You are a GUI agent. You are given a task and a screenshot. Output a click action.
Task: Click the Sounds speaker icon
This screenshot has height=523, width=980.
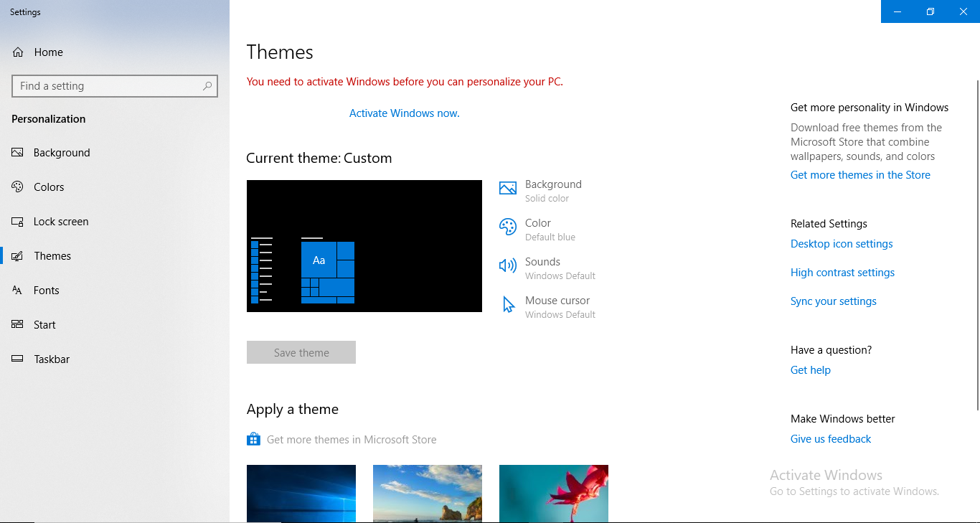(x=508, y=265)
